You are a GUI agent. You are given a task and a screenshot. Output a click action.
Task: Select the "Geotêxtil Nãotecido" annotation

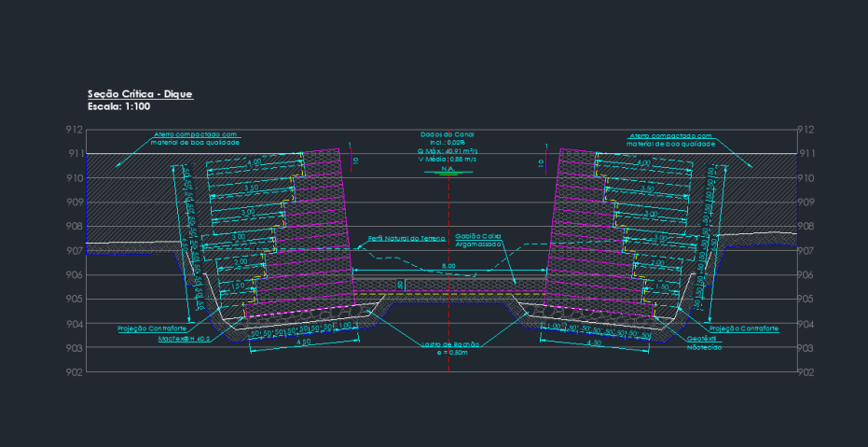click(x=704, y=343)
